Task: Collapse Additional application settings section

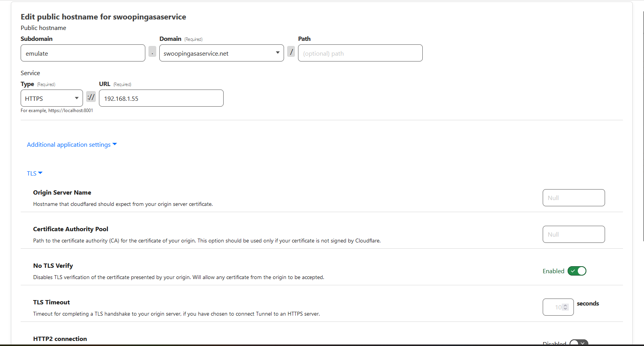Action: pyautogui.click(x=72, y=144)
